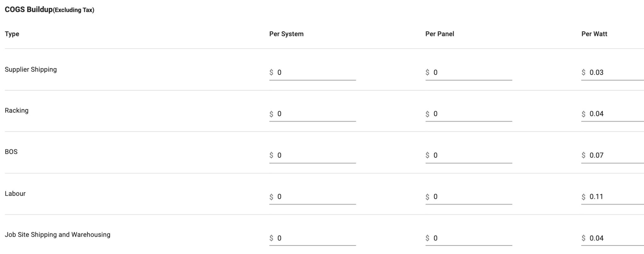
Task: Edit Racking Per Watt value 0.04
Action: (613, 114)
